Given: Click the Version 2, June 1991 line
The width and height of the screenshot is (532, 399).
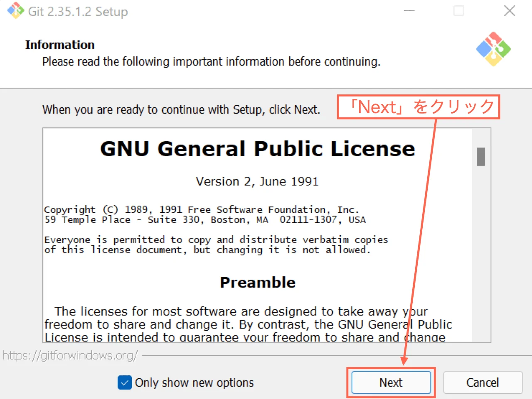Looking at the screenshot, I should [257, 181].
